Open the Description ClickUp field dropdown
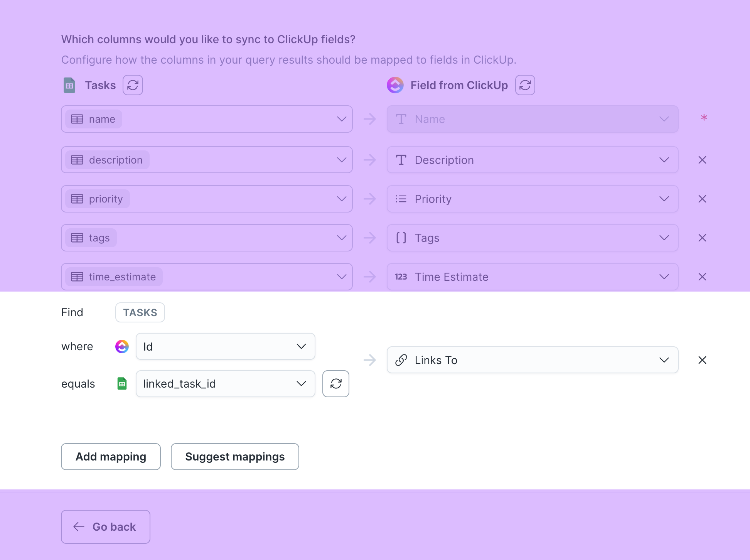The height and width of the screenshot is (560, 750). click(x=533, y=160)
